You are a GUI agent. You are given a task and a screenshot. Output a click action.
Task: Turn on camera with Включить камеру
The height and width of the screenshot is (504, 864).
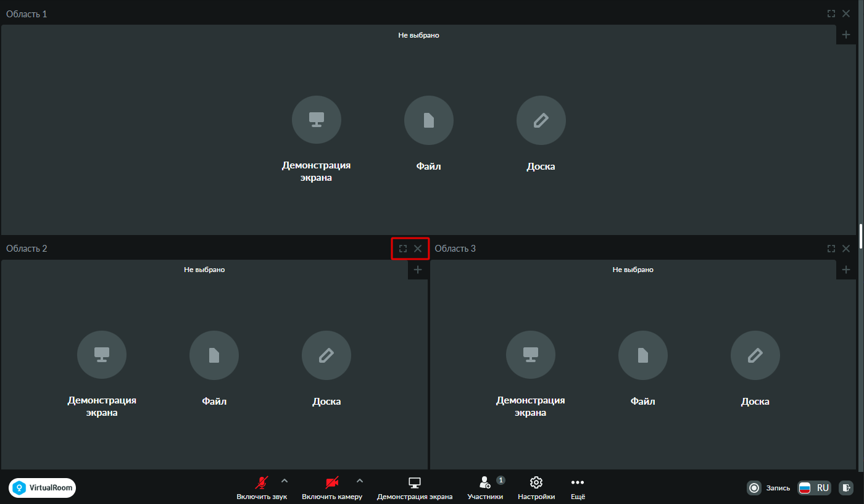(332, 488)
